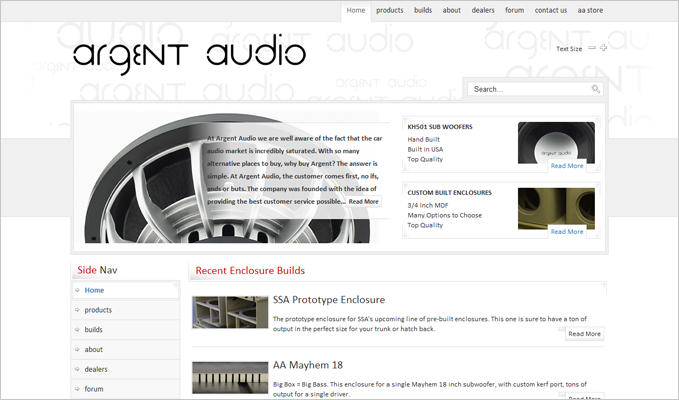This screenshot has height=400, width=679.
Task: Click the 'Hand Built' line
Action: click(x=424, y=139)
